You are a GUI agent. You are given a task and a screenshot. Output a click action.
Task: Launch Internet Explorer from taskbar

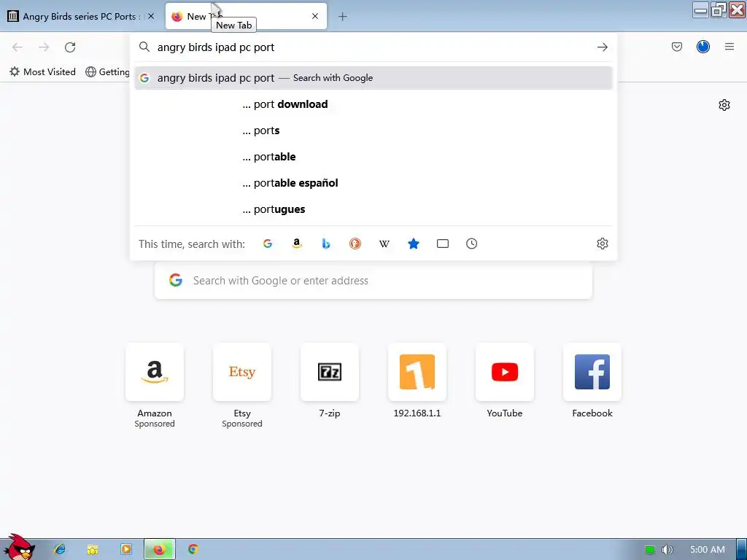tap(60, 550)
